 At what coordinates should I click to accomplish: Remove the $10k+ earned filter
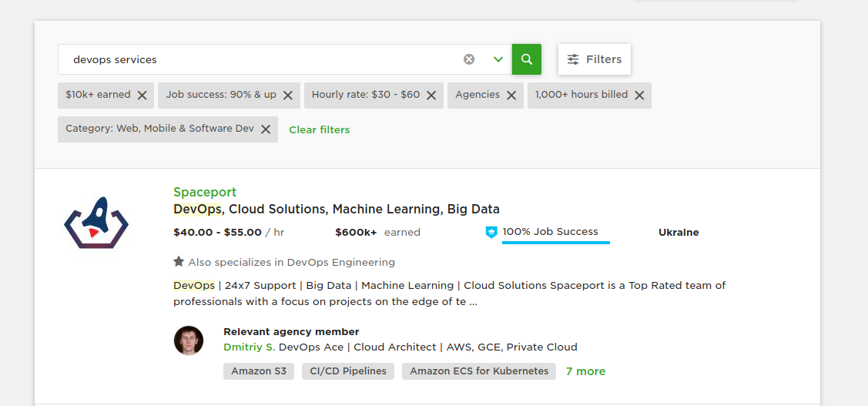tap(142, 96)
